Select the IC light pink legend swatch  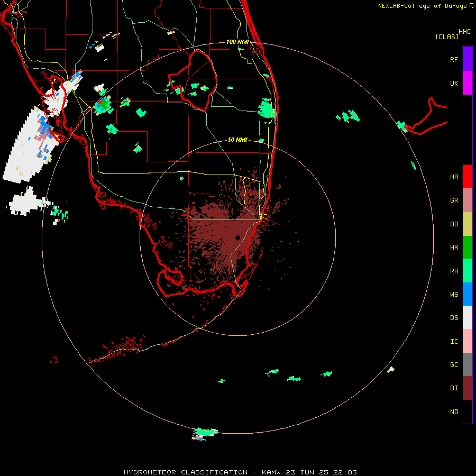[467, 341]
